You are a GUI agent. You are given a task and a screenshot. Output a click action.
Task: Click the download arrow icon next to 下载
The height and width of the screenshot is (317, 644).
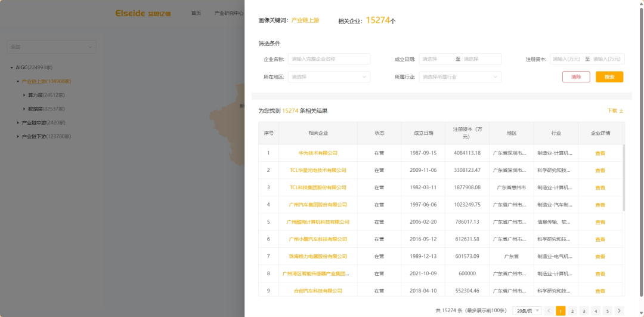click(x=621, y=110)
